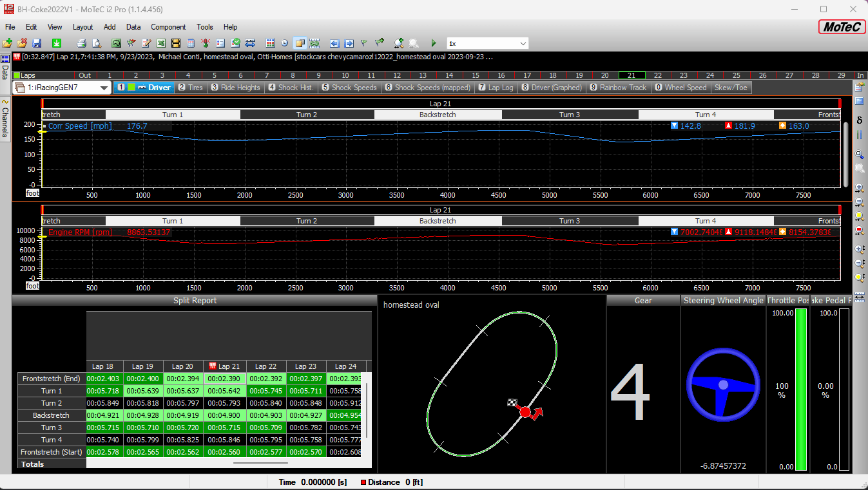This screenshot has width=868, height=490.
Task: Select the Lap 22 column header
Action: click(265, 366)
